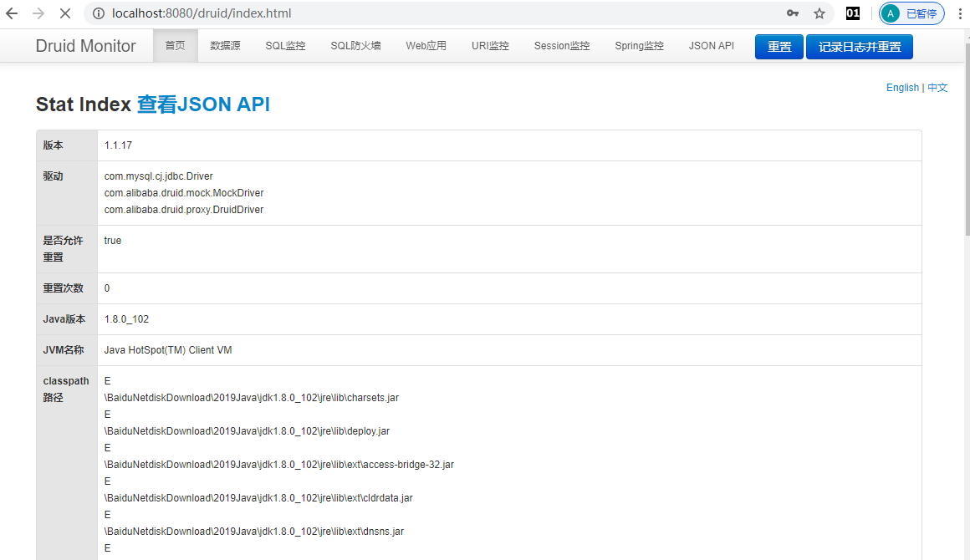Click the JVM名称 row label
This screenshot has width=970, height=560.
click(63, 350)
